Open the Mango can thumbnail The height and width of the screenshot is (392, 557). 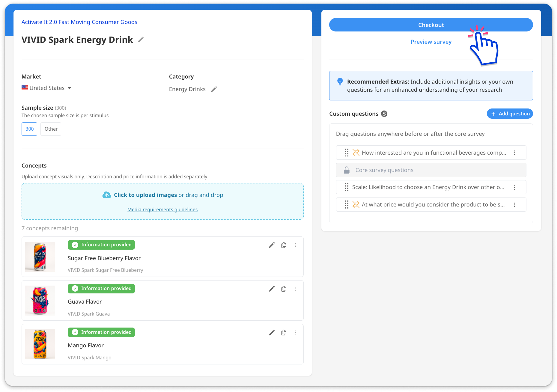click(x=40, y=344)
